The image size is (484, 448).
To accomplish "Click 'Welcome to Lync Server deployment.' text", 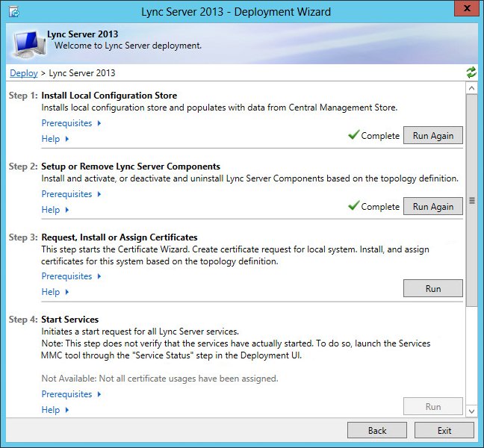I will tap(128, 46).
